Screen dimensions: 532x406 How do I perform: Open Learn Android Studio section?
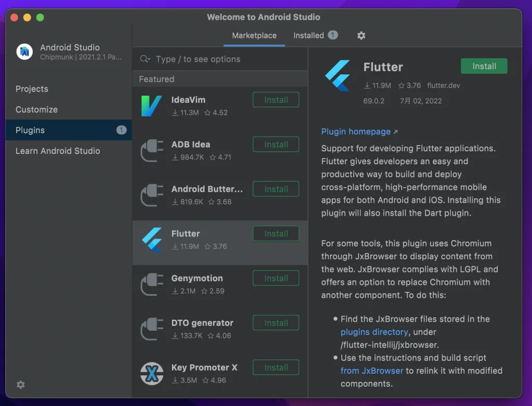click(58, 151)
